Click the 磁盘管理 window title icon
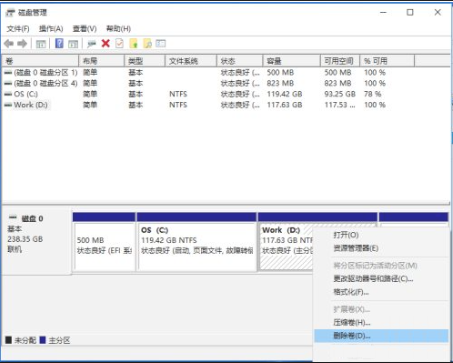The image size is (453, 363). pos(11,13)
